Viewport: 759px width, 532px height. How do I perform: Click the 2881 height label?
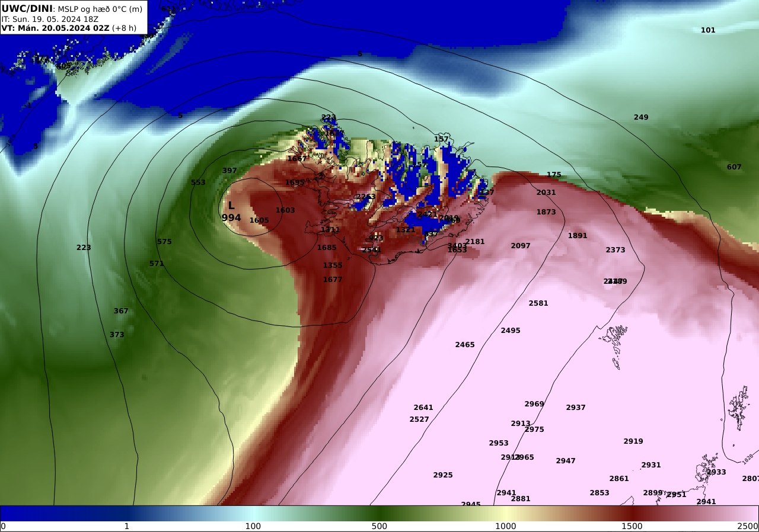click(521, 499)
